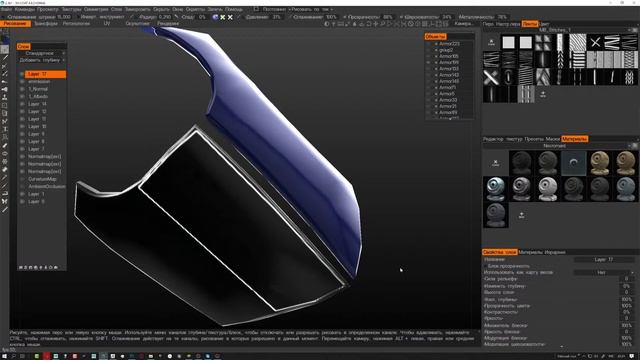640x360 pixels.
Task: Toggle visibility of Layer 14
Action: click(x=22, y=104)
